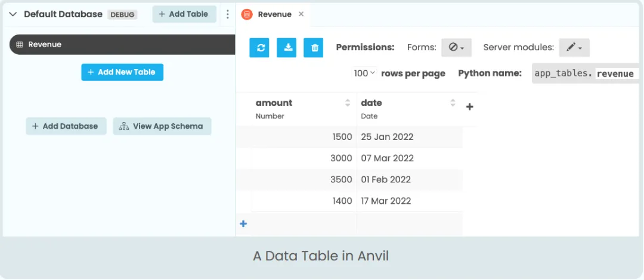Edit the Python name revenue field

point(615,74)
